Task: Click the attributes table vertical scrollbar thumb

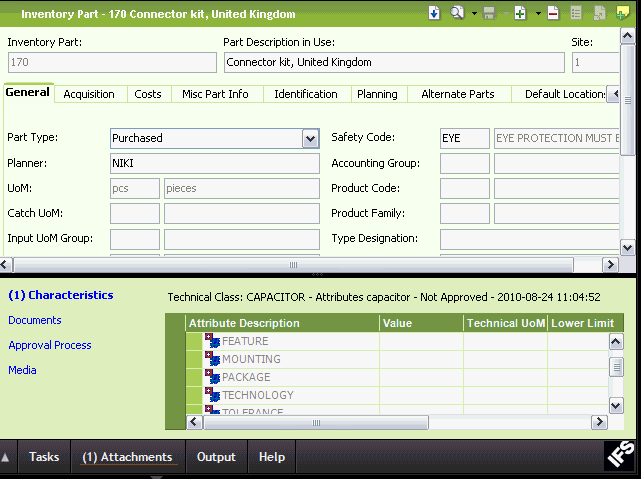Action: pos(616,367)
